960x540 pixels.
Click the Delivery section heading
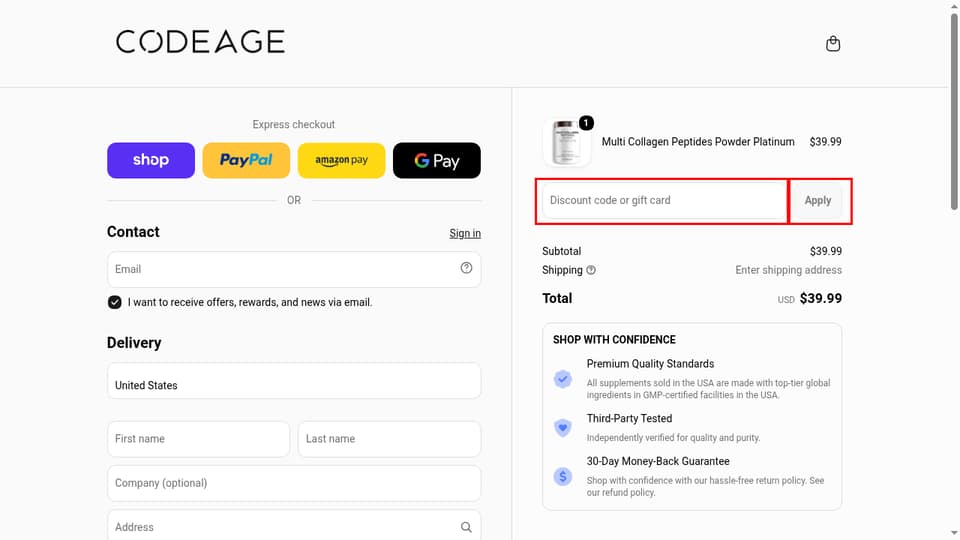click(134, 343)
